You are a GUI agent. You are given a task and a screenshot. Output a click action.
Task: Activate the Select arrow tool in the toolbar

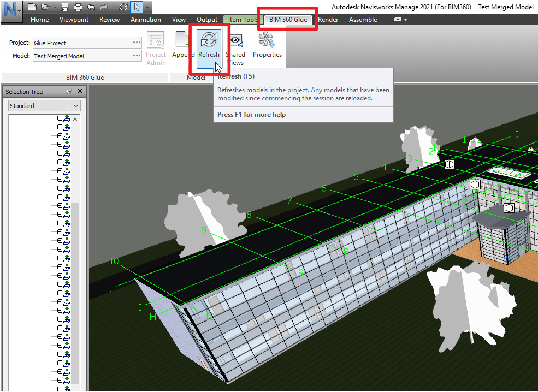click(136, 7)
